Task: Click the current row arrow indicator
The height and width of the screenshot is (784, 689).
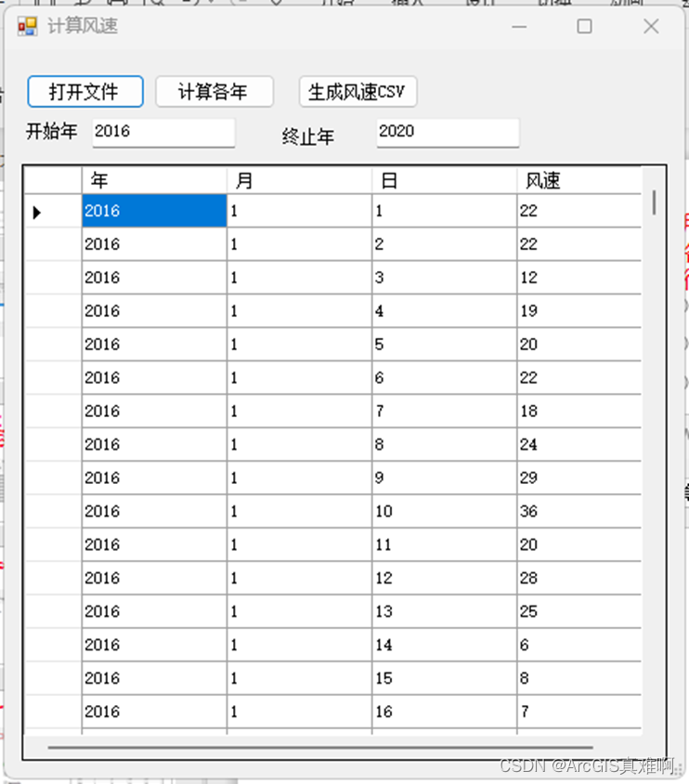Action: pos(36,212)
